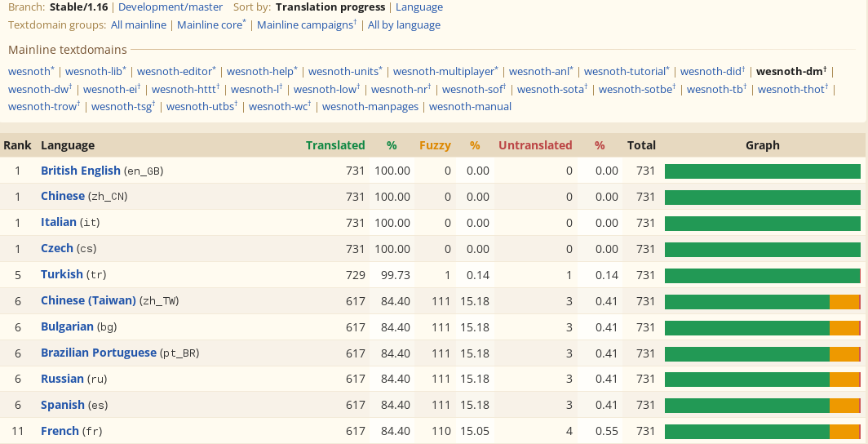Click the Total column header
The image size is (868, 444).
[641, 145]
